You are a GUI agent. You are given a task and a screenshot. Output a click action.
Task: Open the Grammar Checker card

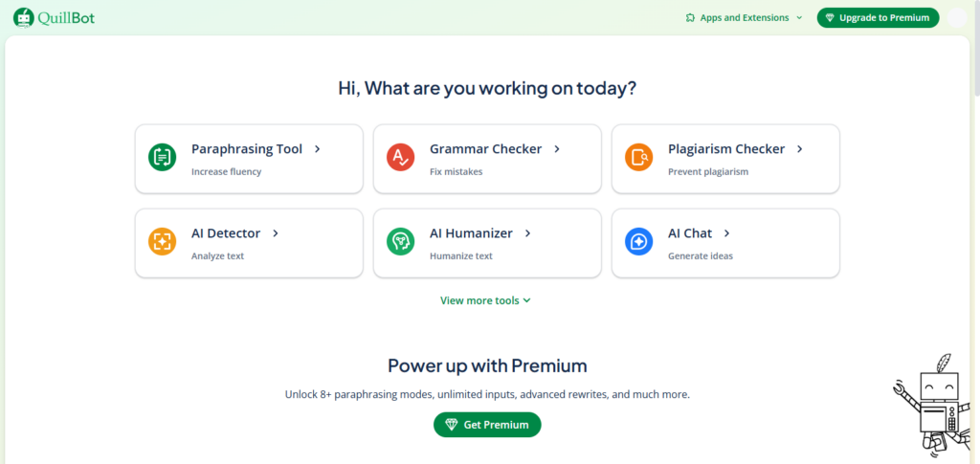486,158
